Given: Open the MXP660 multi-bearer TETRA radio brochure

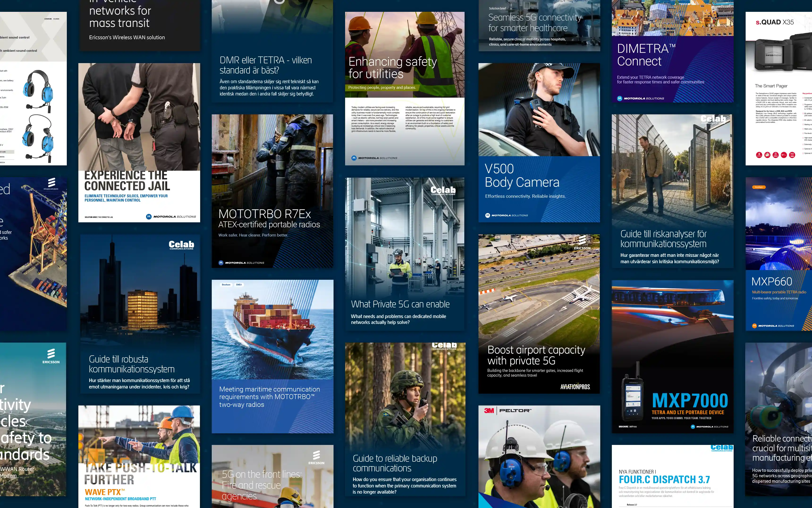Looking at the screenshot, I should pos(779,254).
